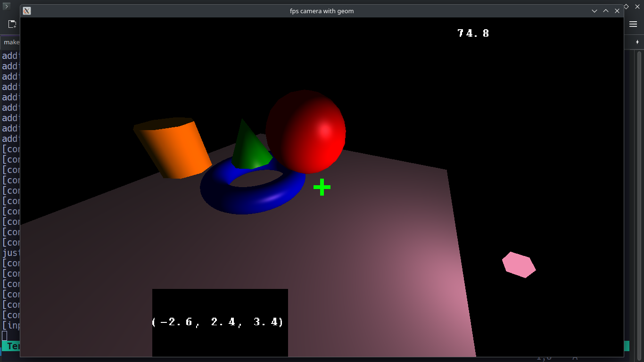Click the diamond icon in background title bar
Viewport: 644px width, 362px height.
click(x=627, y=7)
